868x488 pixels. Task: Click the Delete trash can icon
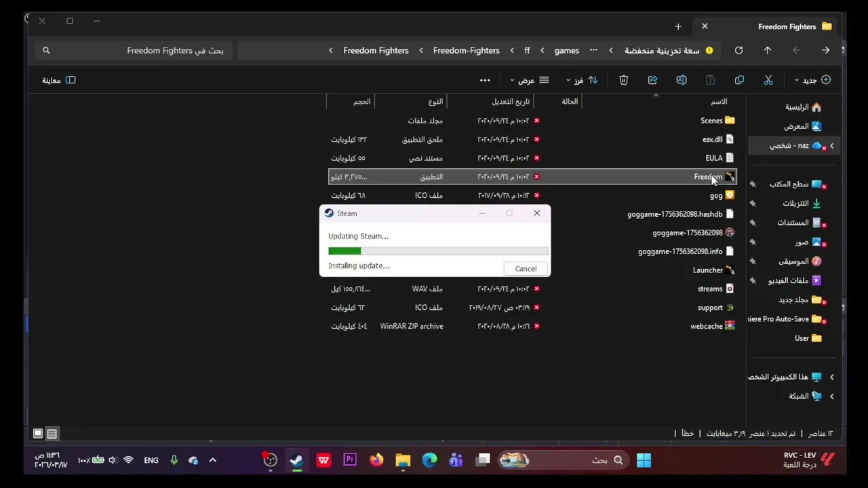pyautogui.click(x=623, y=80)
